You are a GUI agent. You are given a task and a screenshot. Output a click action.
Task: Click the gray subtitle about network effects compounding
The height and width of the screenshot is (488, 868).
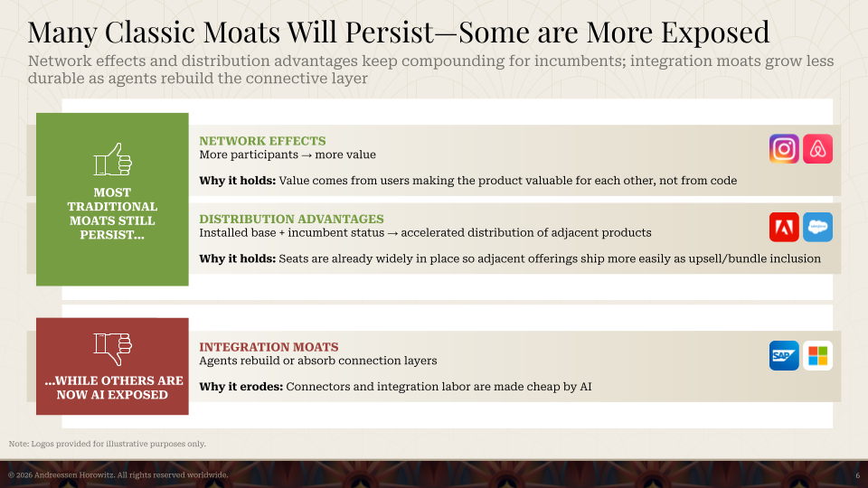pyautogui.click(x=430, y=70)
